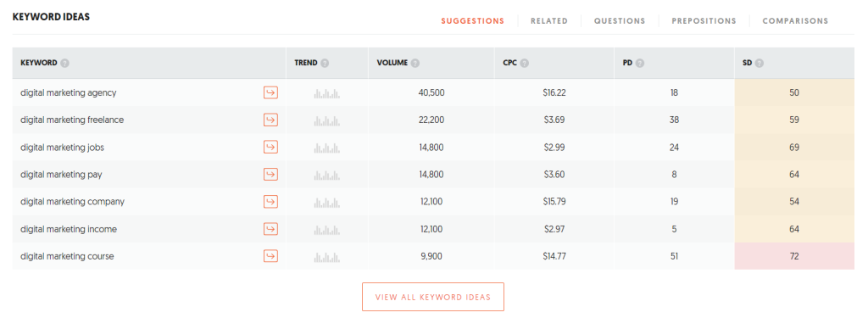The width and height of the screenshot is (868, 318).
Task: Open arrow icon for digital marketing pay
Action: click(270, 174)
